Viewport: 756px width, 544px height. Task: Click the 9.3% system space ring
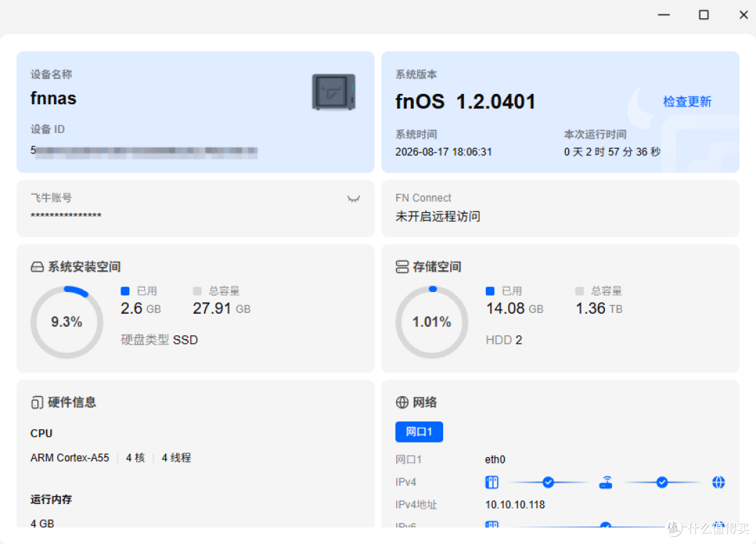pos(66,322)
